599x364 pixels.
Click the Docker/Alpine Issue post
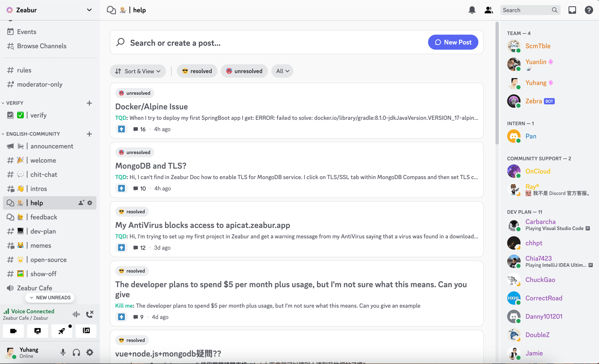(x=152, y=106)
